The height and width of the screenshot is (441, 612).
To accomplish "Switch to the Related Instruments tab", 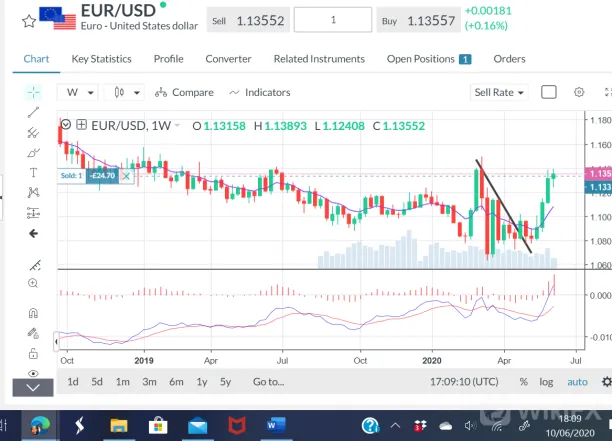I will pos(319,59).
